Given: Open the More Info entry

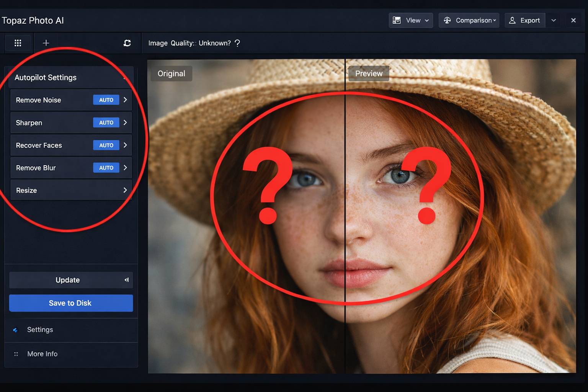Looking at the screenshot, I should pyautogui.click(x=42, y=354).
